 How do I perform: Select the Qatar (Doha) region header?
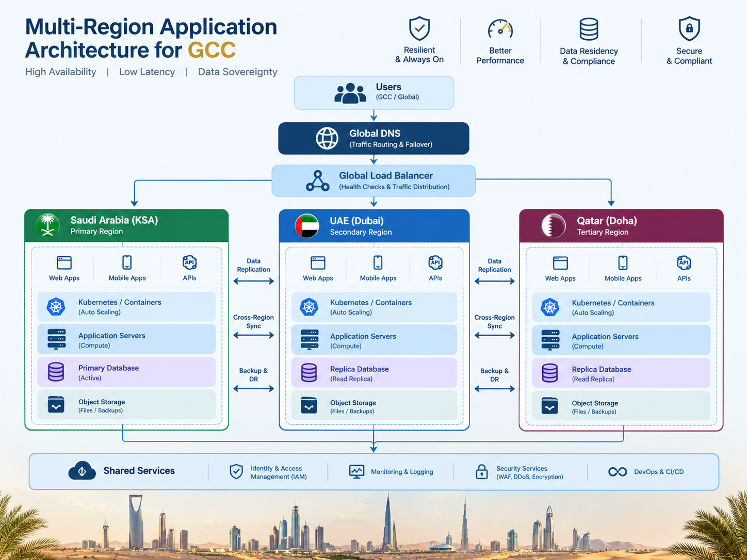621,226
